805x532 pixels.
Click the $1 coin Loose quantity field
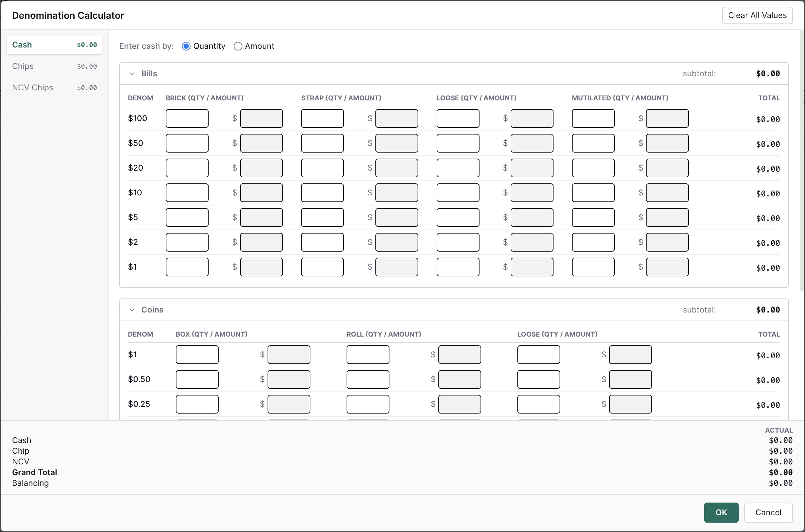pos(538,355)
